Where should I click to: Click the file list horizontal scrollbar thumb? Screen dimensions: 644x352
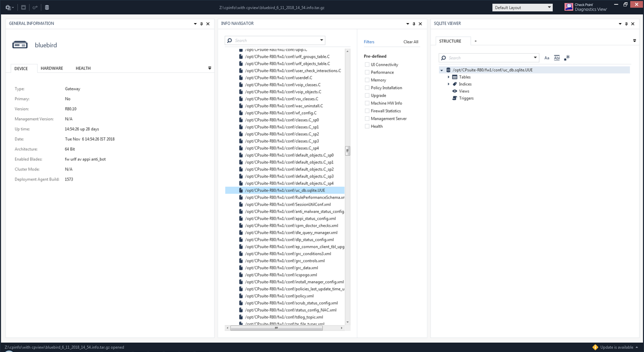point(275,328)
